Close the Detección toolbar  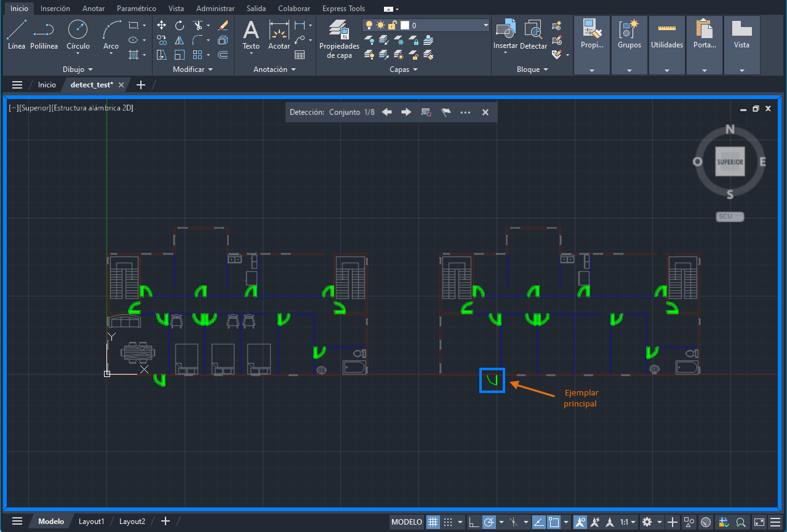click(485, 112)
